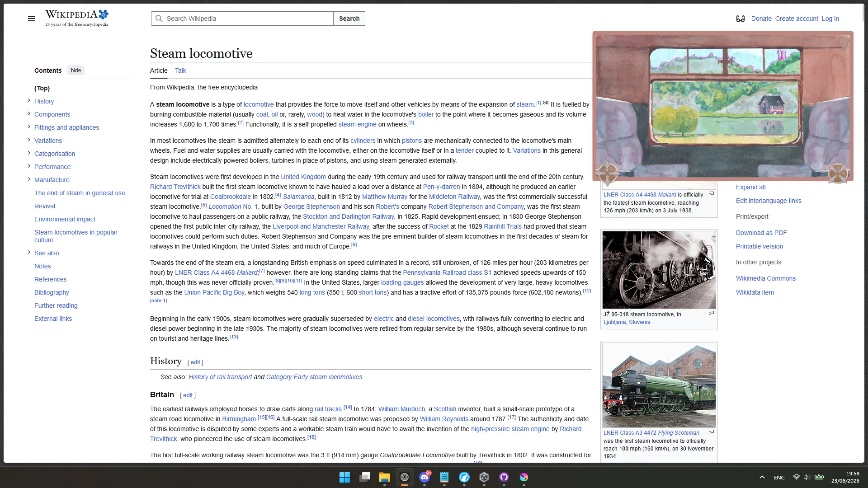The height and width of the screenshot is (488, 868).
Task: Click the inward-arrows ornament on overlay's bottom-right corner
Action: (x=838, y=174)
